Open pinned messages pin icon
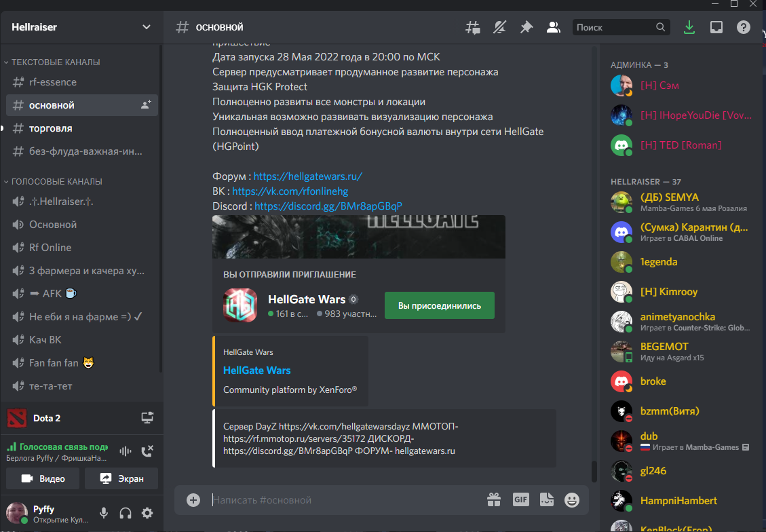 526,27
